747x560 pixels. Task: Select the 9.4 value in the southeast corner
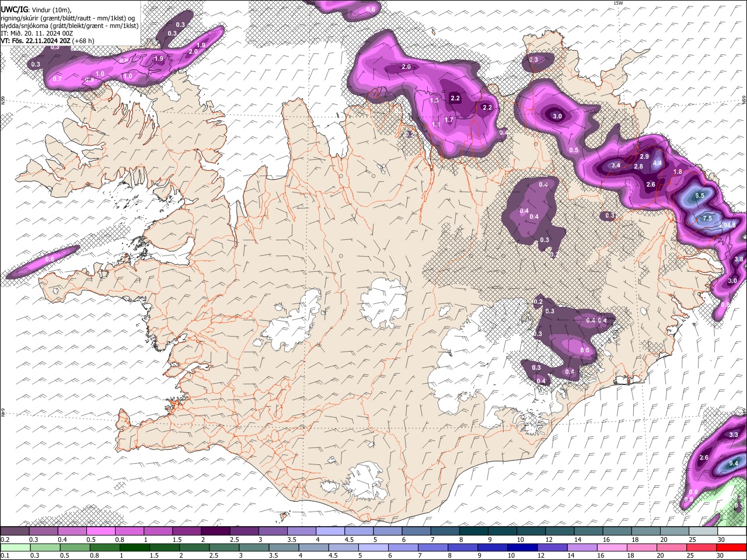[x=734, y=463]
